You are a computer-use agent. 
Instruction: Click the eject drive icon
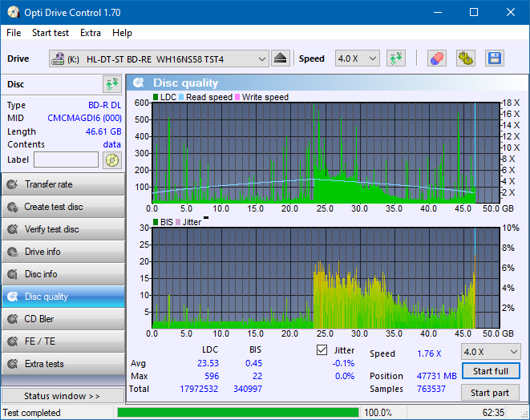point(280,59)
